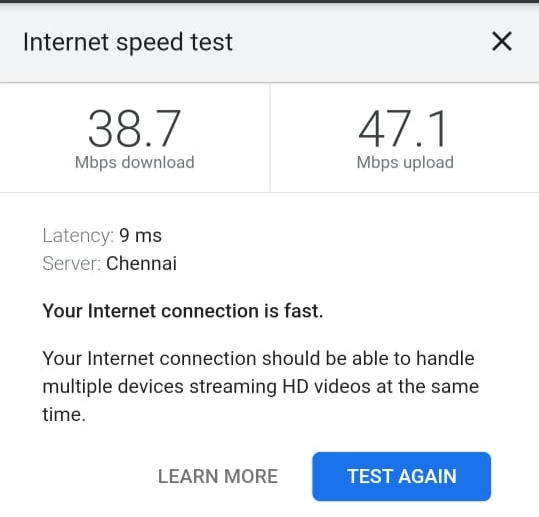Select the 9 ms latency value
The height and width of the screenshot is (517, 539).
(x=140, y=236)
